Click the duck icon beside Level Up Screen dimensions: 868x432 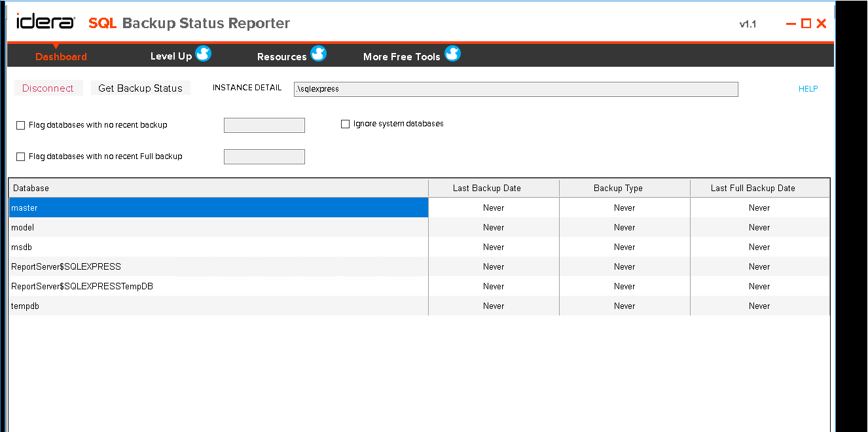(203, 54)
